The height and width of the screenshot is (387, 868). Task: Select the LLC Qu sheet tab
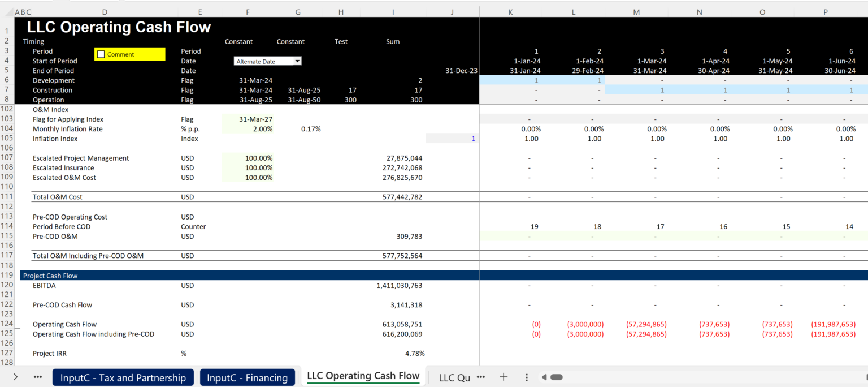pyautogui.click(x=455, y=377)
